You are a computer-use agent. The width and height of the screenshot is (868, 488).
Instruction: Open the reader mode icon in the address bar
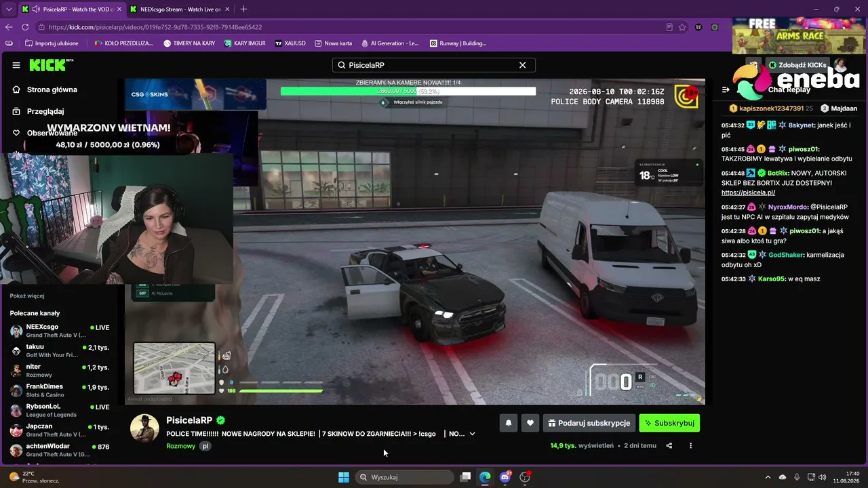pos(669,27)
